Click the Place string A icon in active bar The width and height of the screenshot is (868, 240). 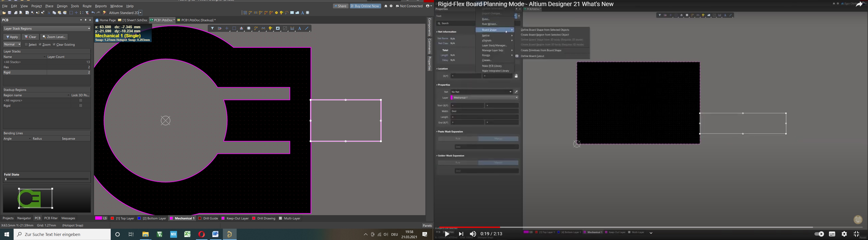tap(300, 29)
